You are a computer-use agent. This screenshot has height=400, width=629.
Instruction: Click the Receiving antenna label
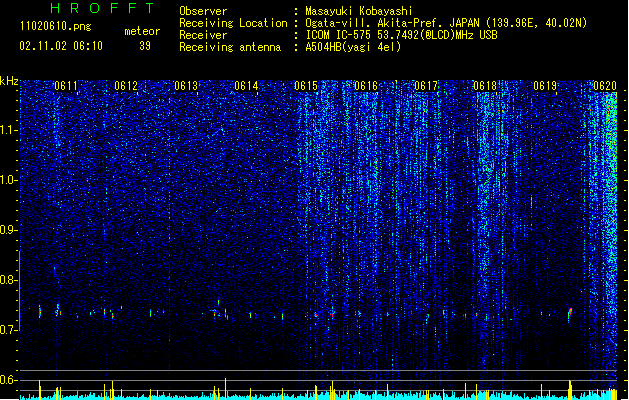pos(230,47)
